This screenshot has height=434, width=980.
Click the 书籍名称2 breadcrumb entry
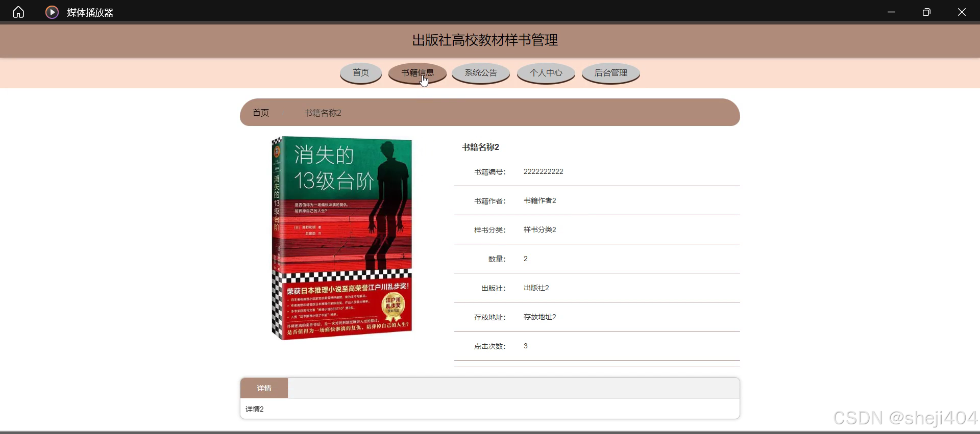[x=323, y=113]
